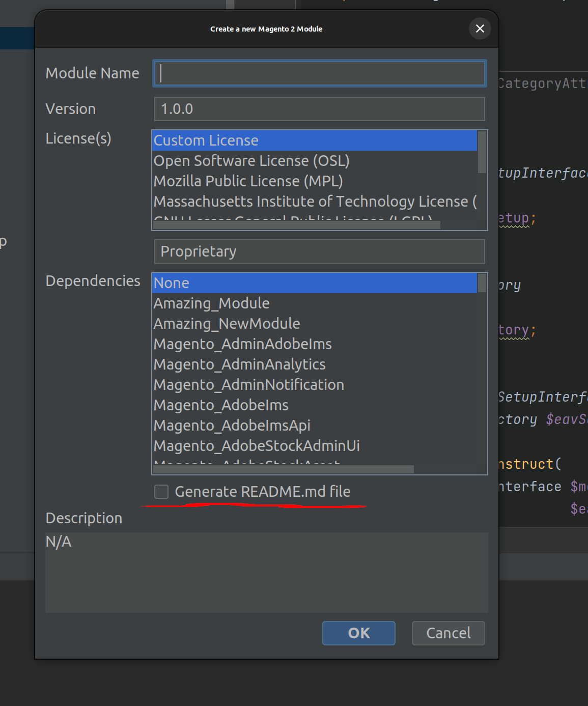Click the Description text area
This screenshot has height=706, width=588.
[266, 572]
